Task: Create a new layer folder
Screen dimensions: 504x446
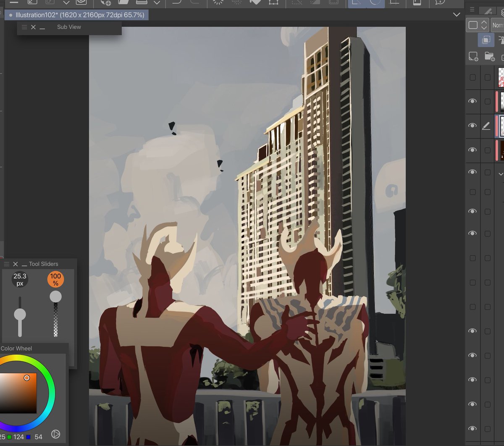Action: tap(489, 56)
